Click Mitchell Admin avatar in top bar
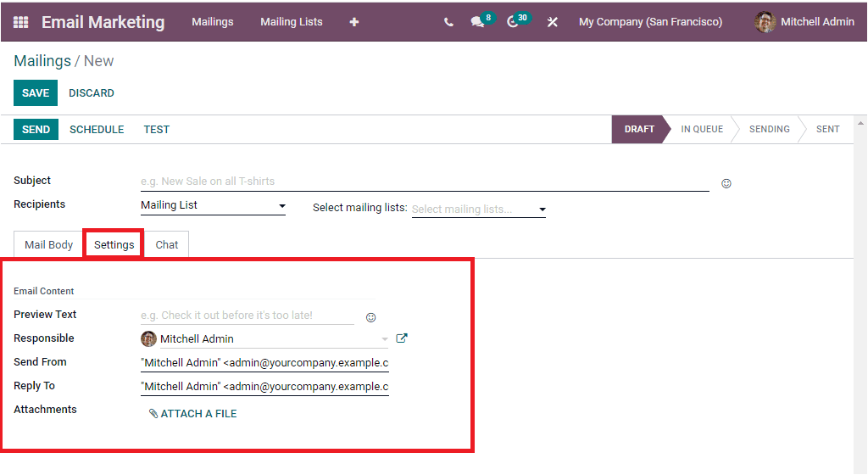 coord(765,22)
